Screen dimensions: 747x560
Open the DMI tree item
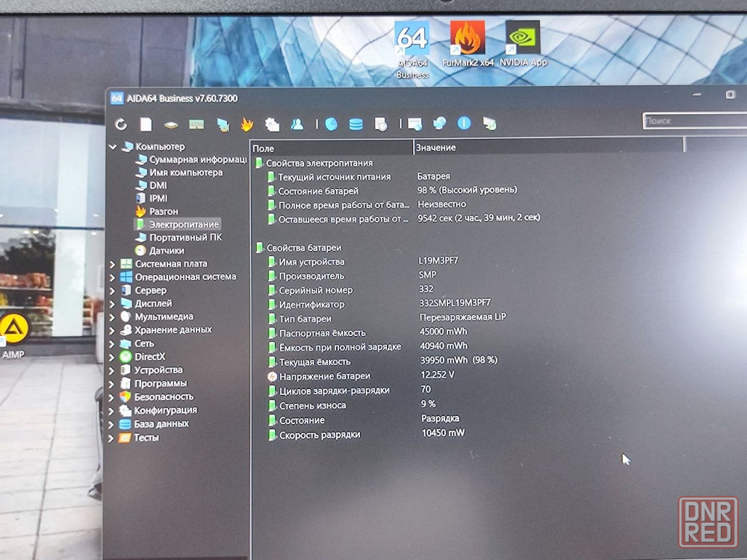click(x=152, y=185)
